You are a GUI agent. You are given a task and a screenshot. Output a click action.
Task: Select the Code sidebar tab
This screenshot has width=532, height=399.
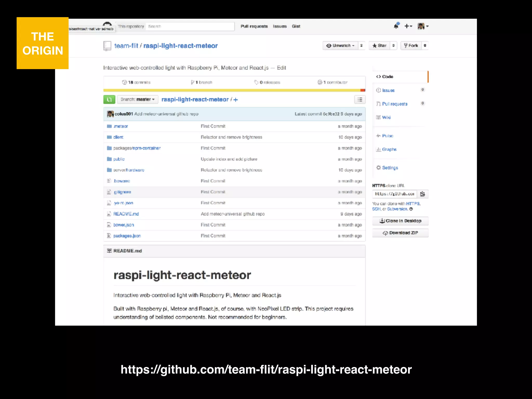coord(400,77)
